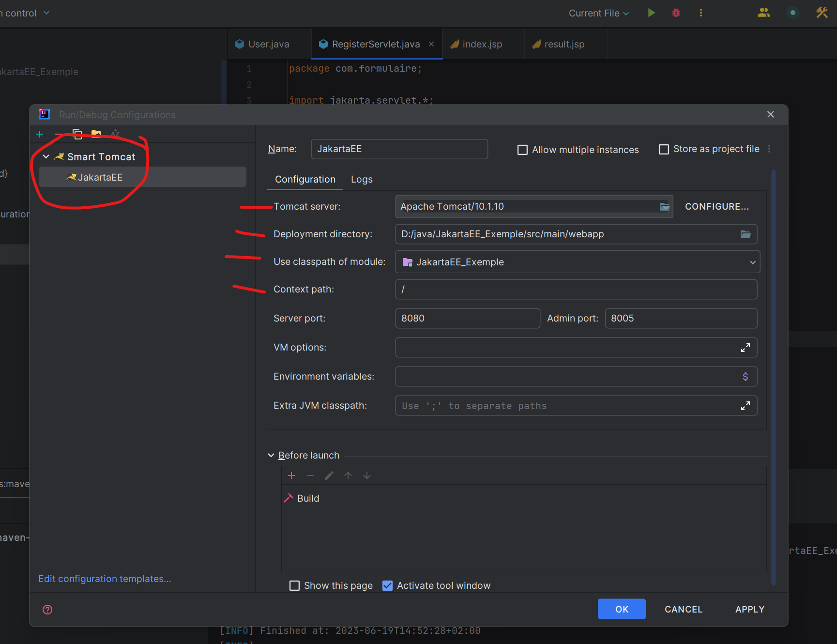Viewport: 837px width, 644px height.
Task: Switch to the Configuration tab
Action: point(305,179)
